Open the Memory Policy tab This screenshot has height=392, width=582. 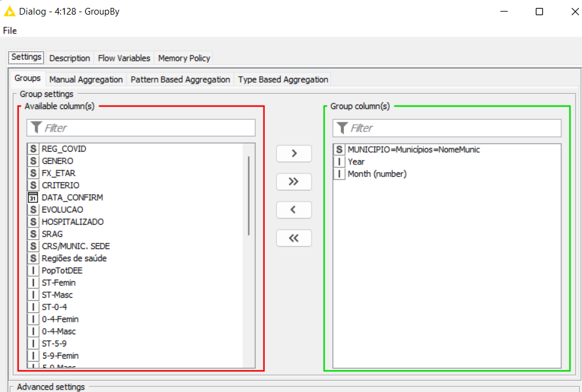click(183, 58)
